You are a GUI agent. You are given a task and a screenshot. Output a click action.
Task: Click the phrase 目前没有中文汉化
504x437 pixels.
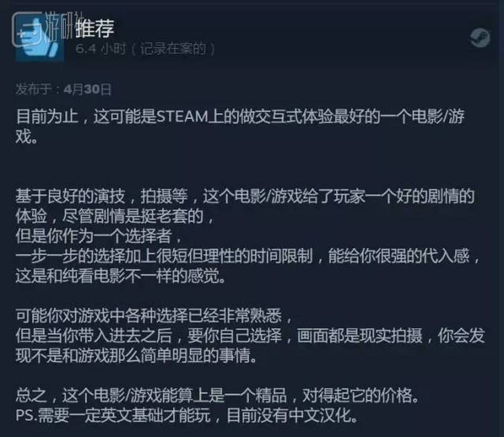point(292,415)
